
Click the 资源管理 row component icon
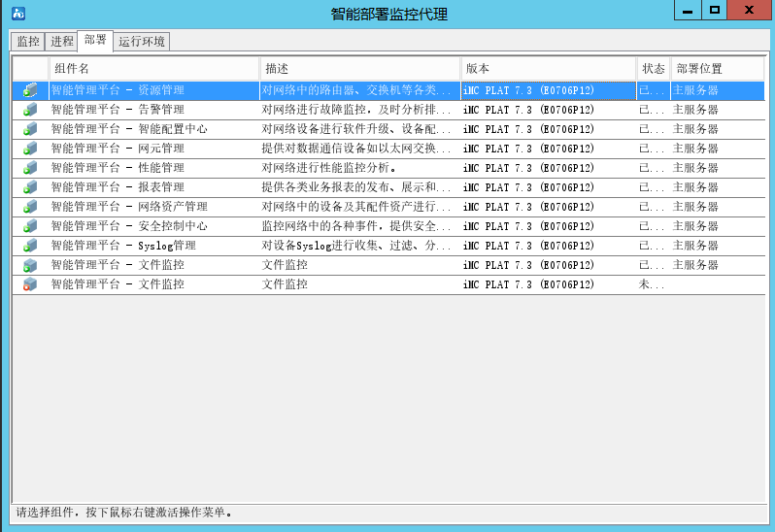point(30,90)
